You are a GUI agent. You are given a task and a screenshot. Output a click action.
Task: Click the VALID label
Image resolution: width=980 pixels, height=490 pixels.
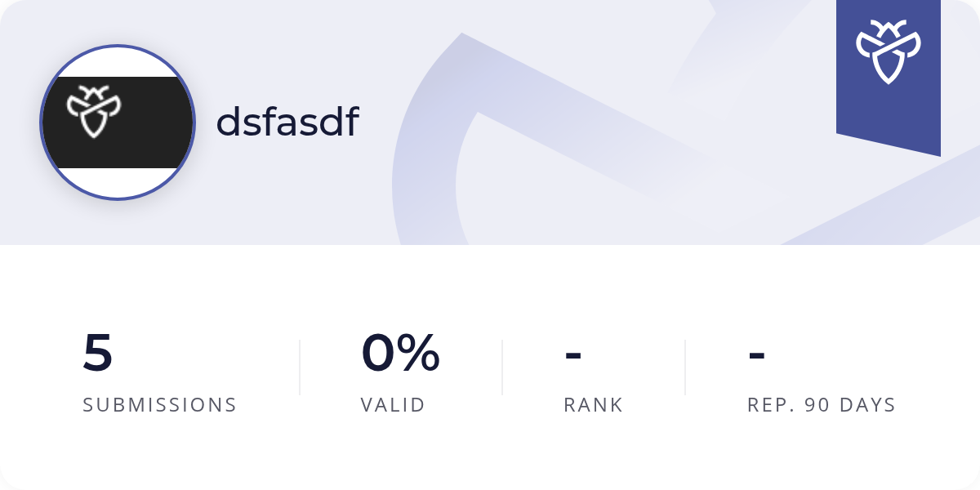click(x=393, y=405)
